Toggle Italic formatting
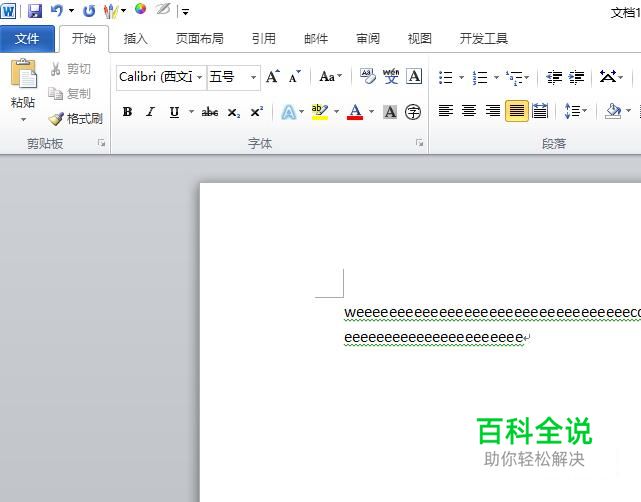Image resolution: width=641 pixels, height=502 pixels. click(150, 112)
